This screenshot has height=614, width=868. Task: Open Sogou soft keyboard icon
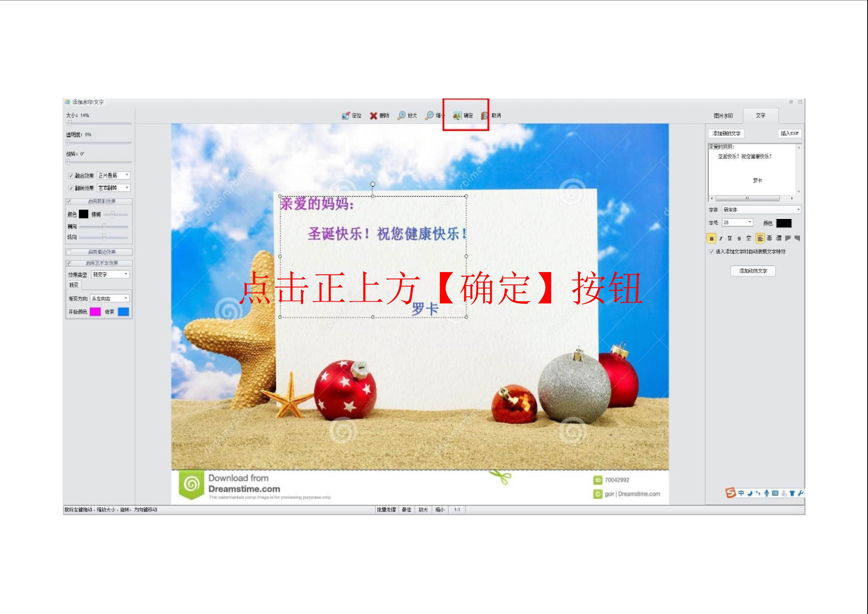[x=775, y=493]
